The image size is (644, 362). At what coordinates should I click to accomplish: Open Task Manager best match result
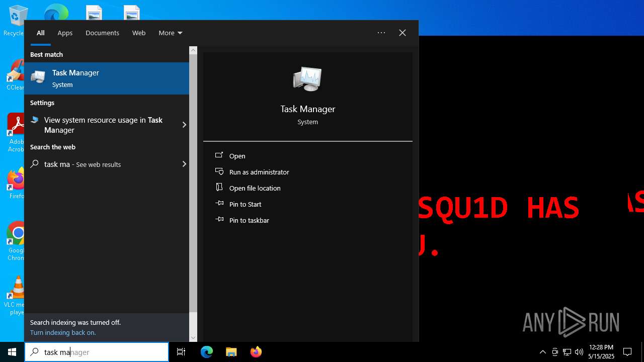click(107, 78)
